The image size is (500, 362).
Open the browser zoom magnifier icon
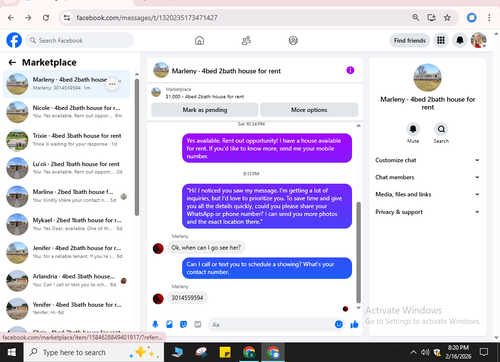tap(416, 17)
